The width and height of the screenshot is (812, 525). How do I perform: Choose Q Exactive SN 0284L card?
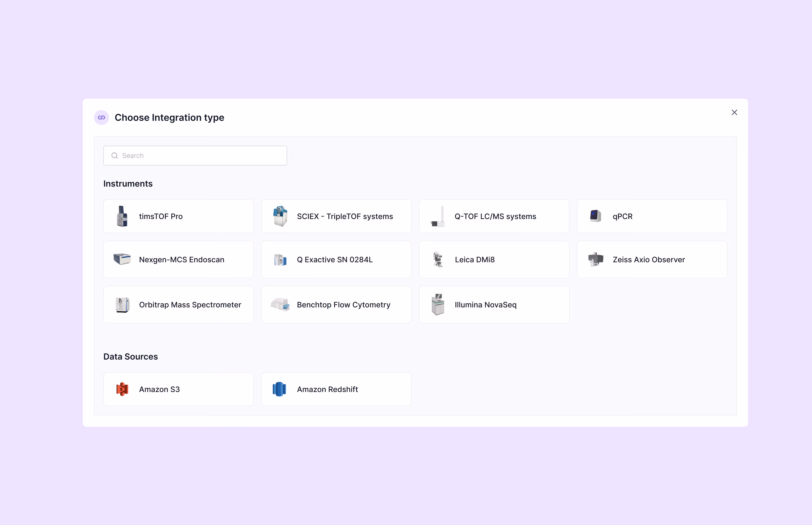[336, 259]
